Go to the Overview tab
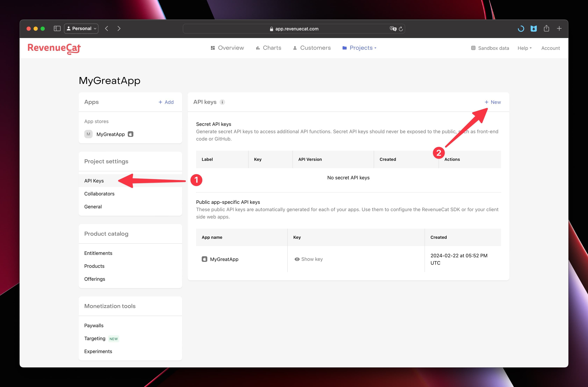 click(227, 48)
